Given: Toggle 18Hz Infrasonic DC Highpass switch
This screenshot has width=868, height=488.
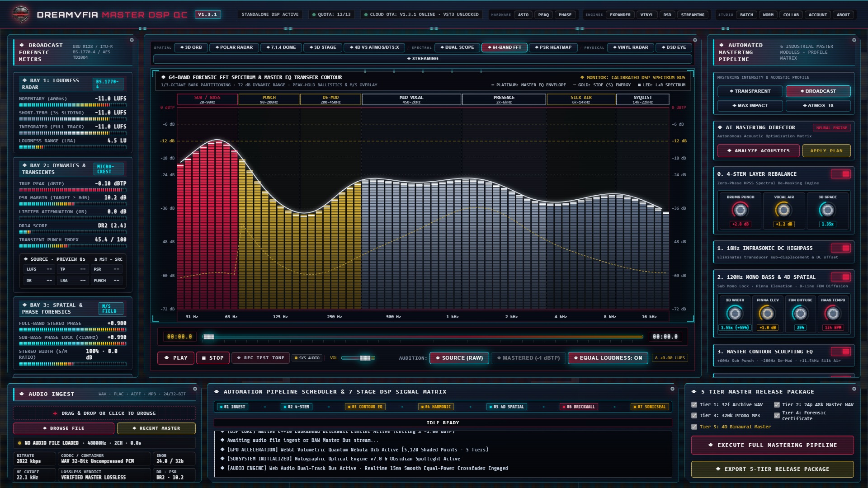Looking at the screenshot, I should pyautogui.click(x=841, y=248).
